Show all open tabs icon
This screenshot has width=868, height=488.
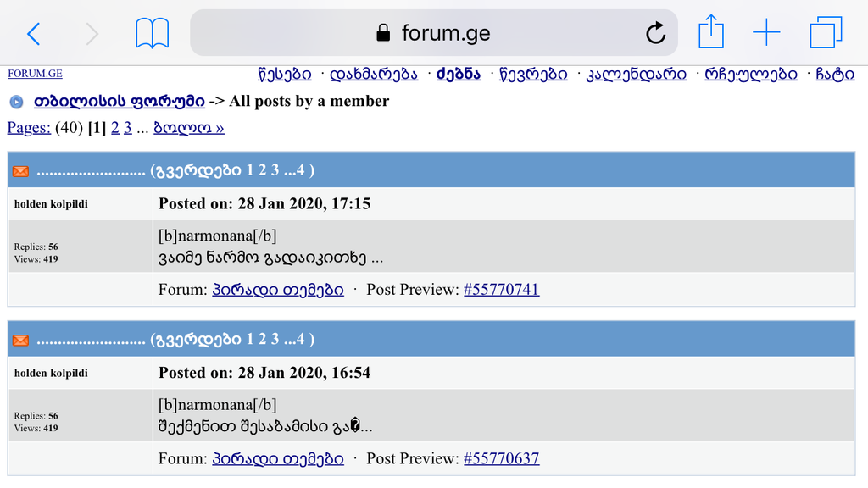[x=826, y=32]
